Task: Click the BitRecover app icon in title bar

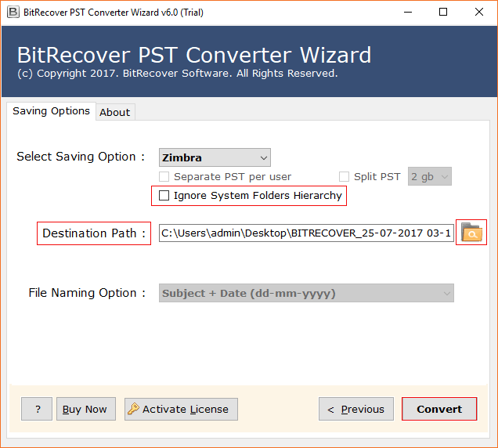Action: 13,12
